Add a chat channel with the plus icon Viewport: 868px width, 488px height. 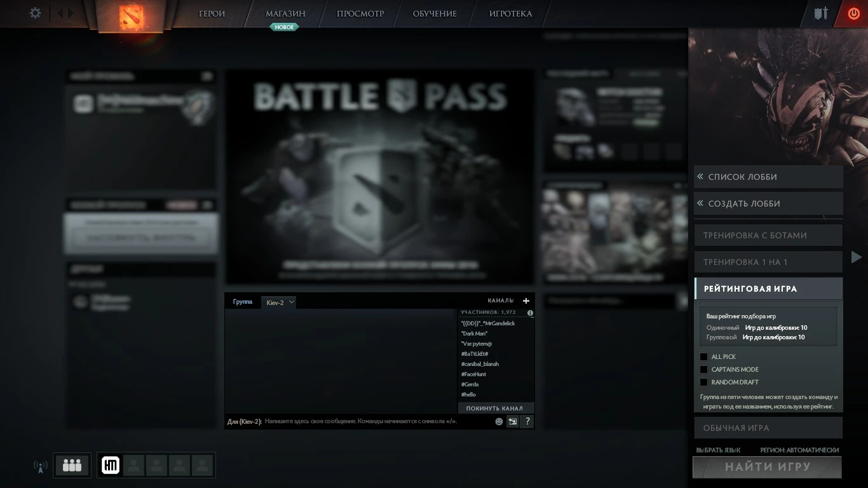[526, 301]
